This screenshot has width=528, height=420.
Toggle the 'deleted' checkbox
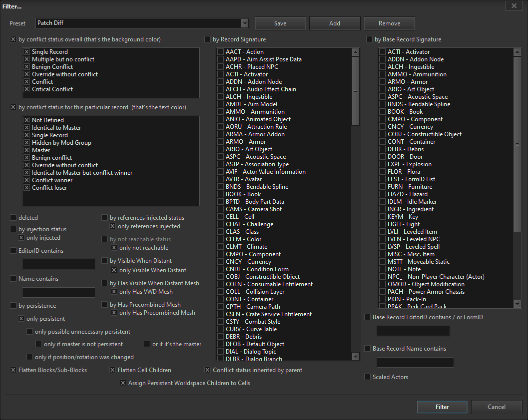[x=13, y=218]
